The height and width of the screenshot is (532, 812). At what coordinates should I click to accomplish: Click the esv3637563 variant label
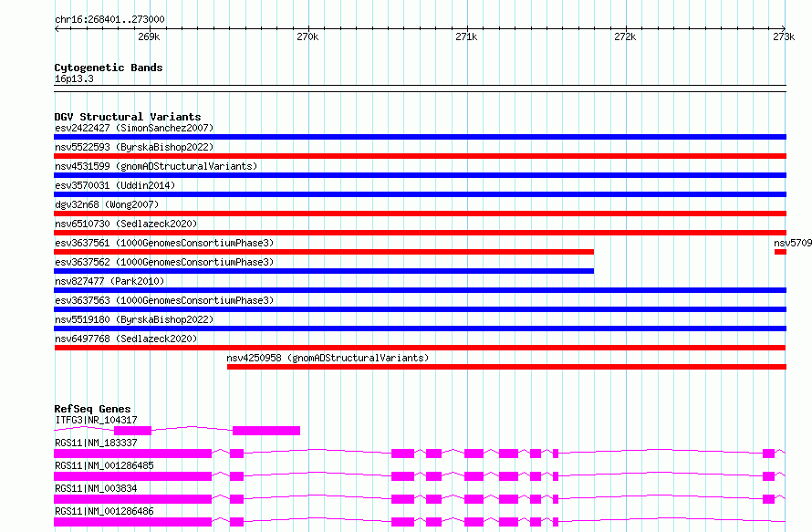164,300
